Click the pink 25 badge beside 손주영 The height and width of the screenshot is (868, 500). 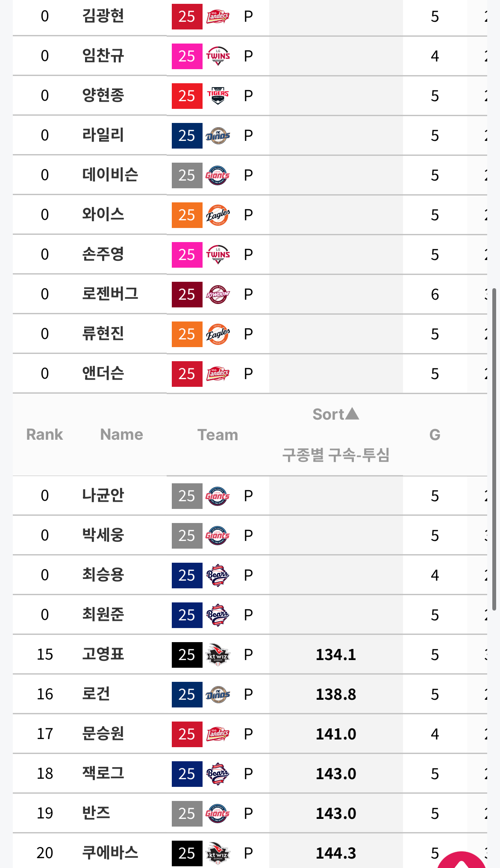pos(187,255)
